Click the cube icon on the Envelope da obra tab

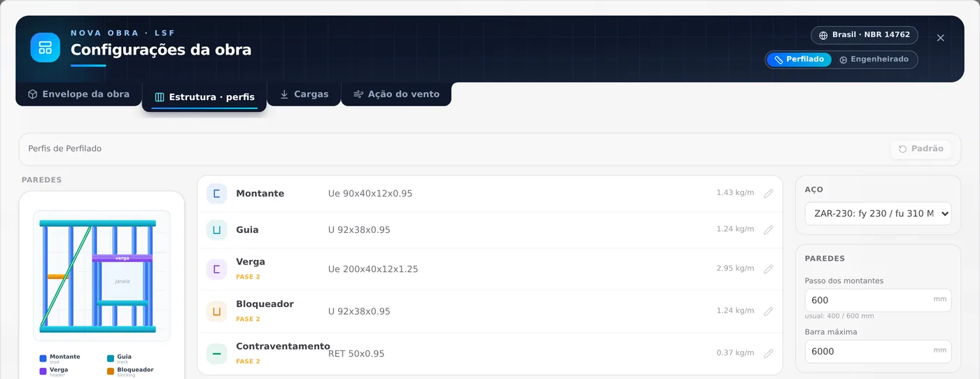click(x=32, y=94)
